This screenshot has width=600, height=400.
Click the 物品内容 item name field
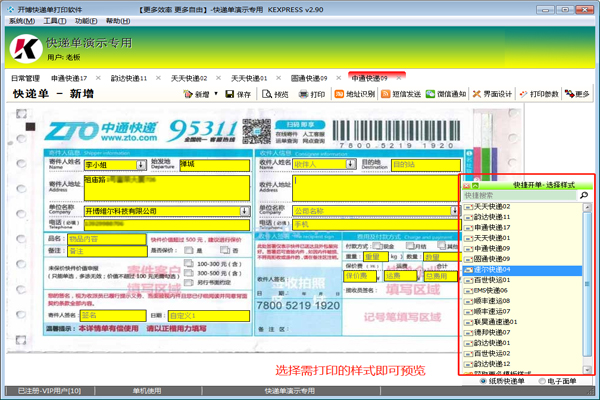107,239
